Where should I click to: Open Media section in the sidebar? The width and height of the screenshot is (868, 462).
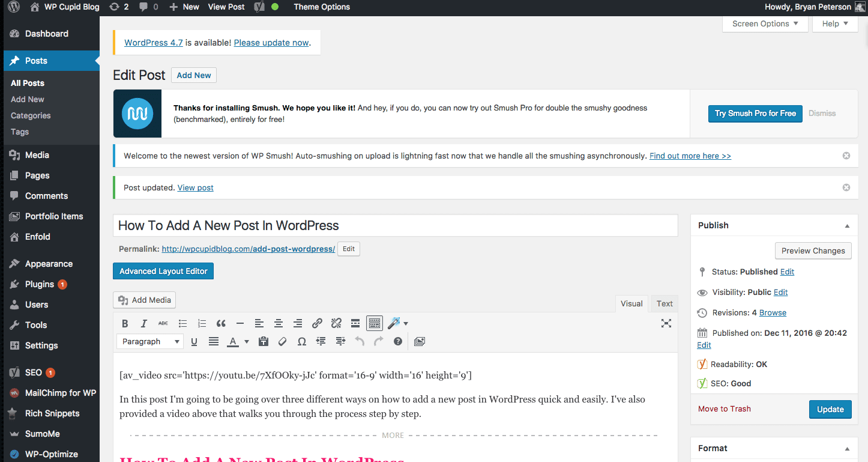coord(36,154)
